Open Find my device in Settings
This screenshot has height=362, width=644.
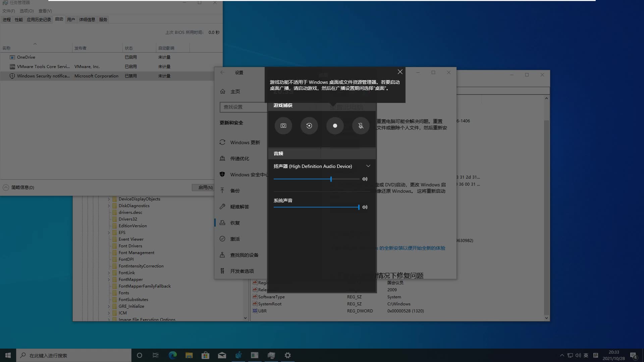coord(239,255)
